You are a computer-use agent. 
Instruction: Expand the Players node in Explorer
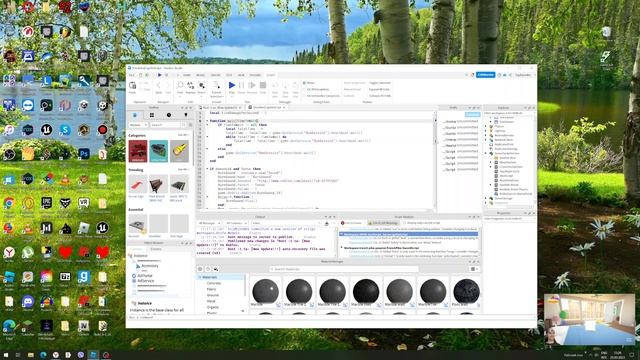click(486, 127)
